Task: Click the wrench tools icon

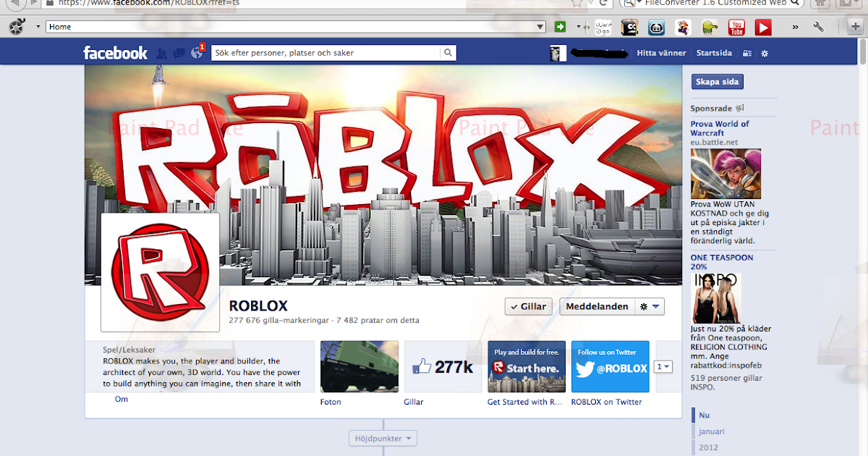Action: (819, 27)
